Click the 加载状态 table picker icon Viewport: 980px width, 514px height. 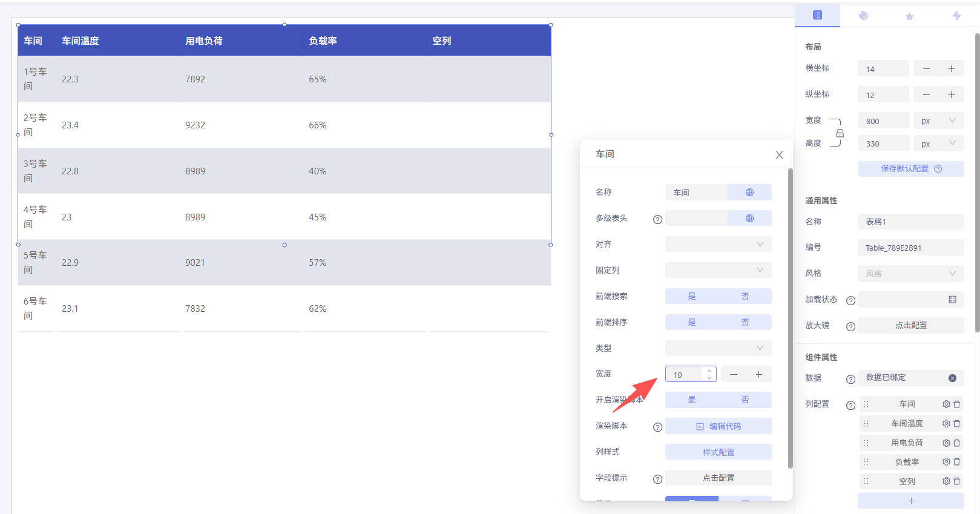[952, 300]
